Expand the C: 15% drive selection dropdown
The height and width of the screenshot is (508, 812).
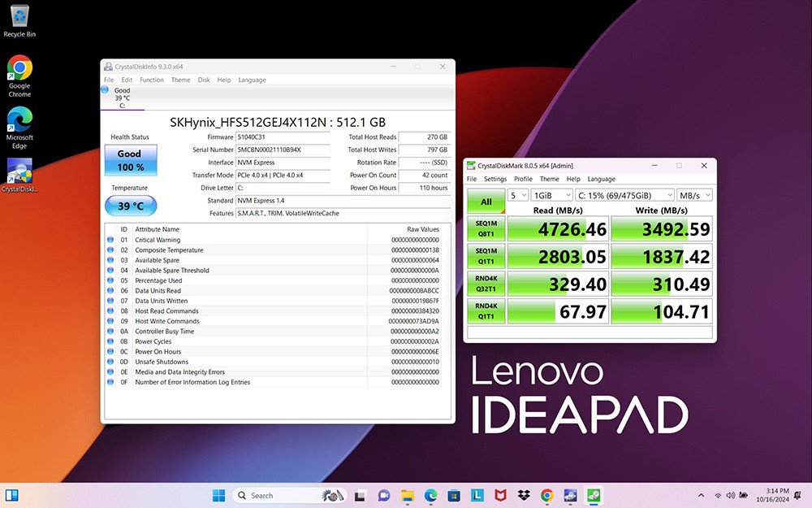pos(624,195)
